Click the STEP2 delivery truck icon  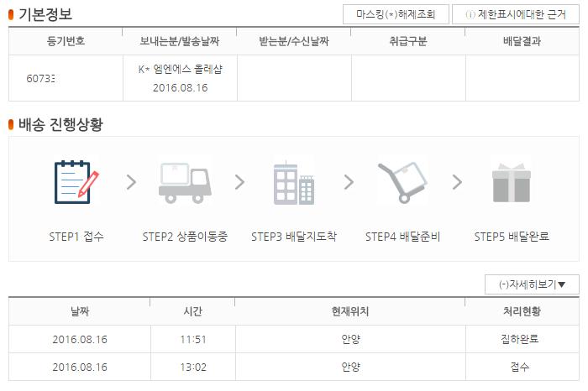184,181
